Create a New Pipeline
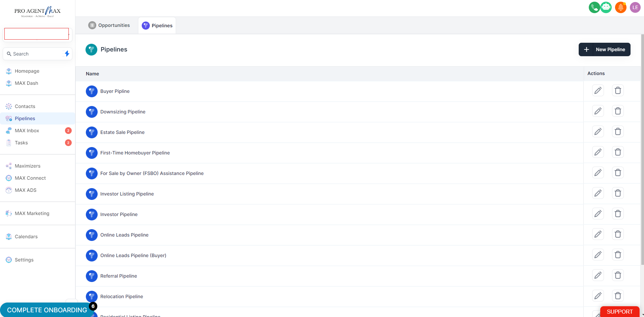This screenshot has height=317, width=644. coord(604,49)
